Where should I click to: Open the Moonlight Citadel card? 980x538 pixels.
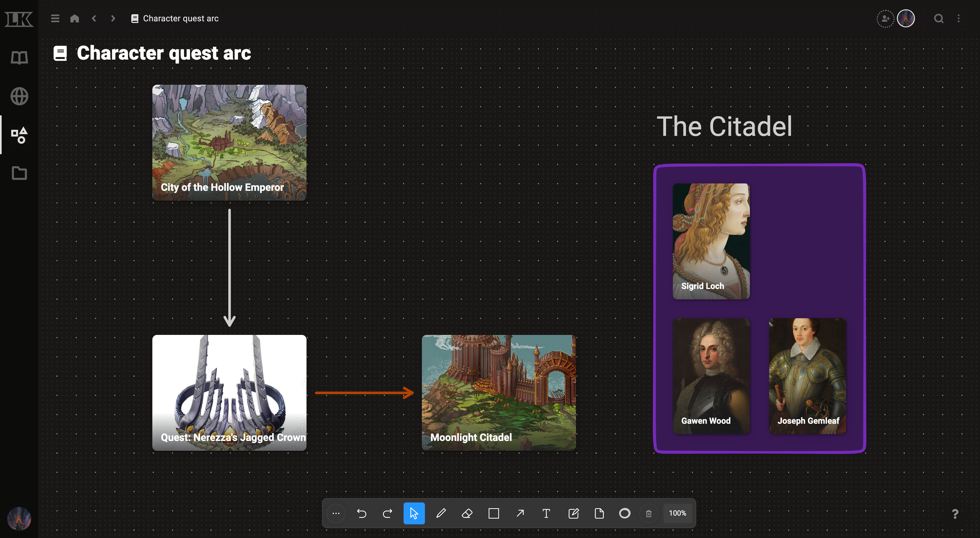tap(499, 392)
